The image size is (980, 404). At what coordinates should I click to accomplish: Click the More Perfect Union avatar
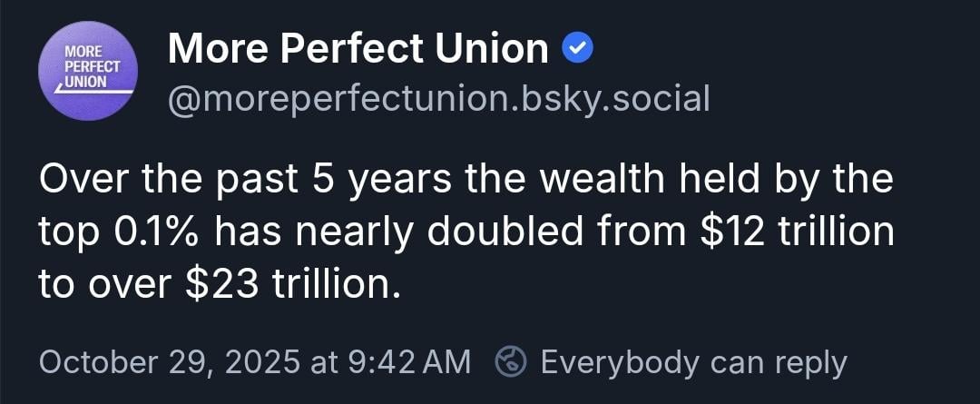[x=89, y=73]
